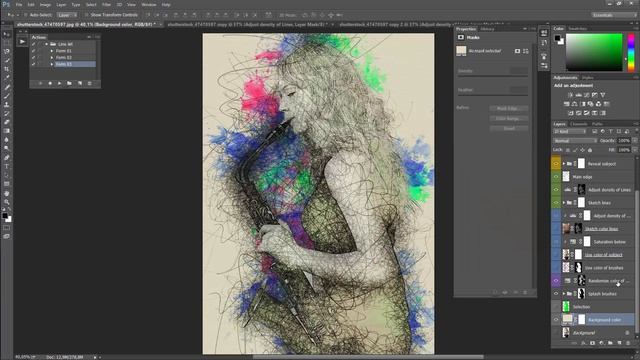Image resolution: width=640 pixels, height=360 pixels.
Task: Click the Color Range button
Action: pos(509,118)
